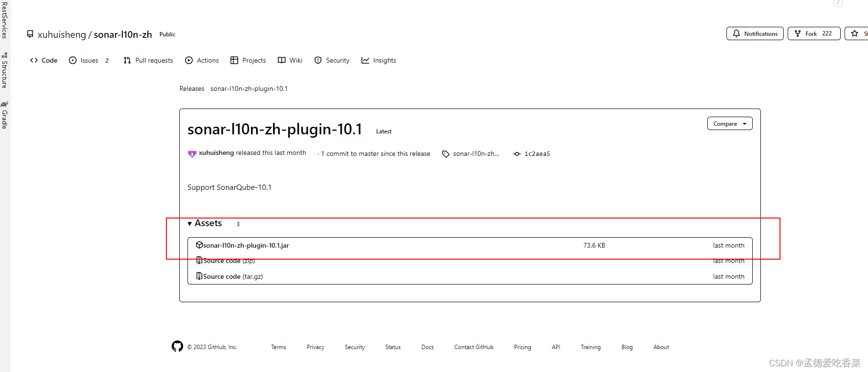
Task: Open the RestServices side panel tab
Action: tap(5, 20)
